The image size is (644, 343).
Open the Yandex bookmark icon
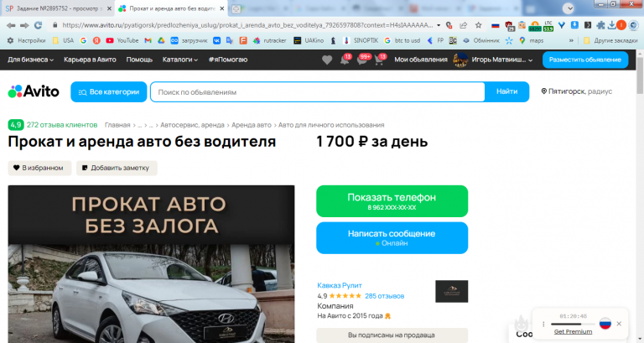(96, 40)
